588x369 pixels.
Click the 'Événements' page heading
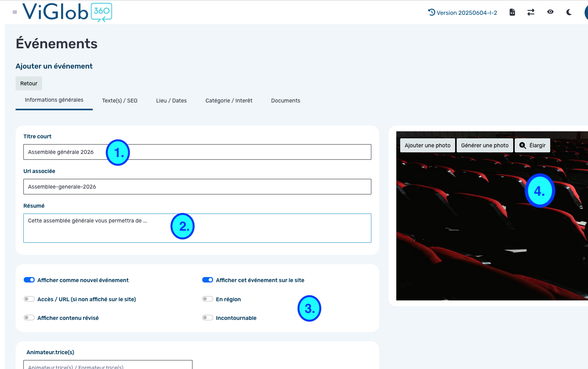(57, 43)
